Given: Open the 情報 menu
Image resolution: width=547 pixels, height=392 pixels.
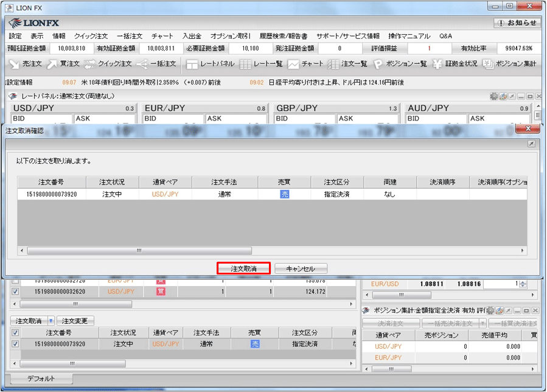Looking at the screenshot, I should pos(59,36).
